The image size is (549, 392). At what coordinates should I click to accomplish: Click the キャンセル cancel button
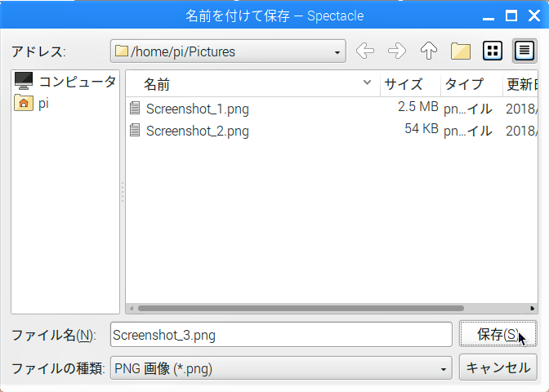[498, 367]
